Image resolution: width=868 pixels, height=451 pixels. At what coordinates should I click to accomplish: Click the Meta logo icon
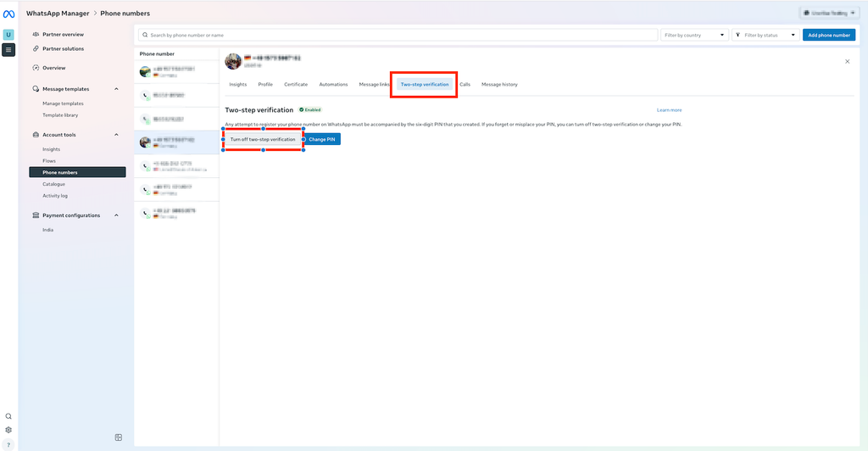point(8,14)
